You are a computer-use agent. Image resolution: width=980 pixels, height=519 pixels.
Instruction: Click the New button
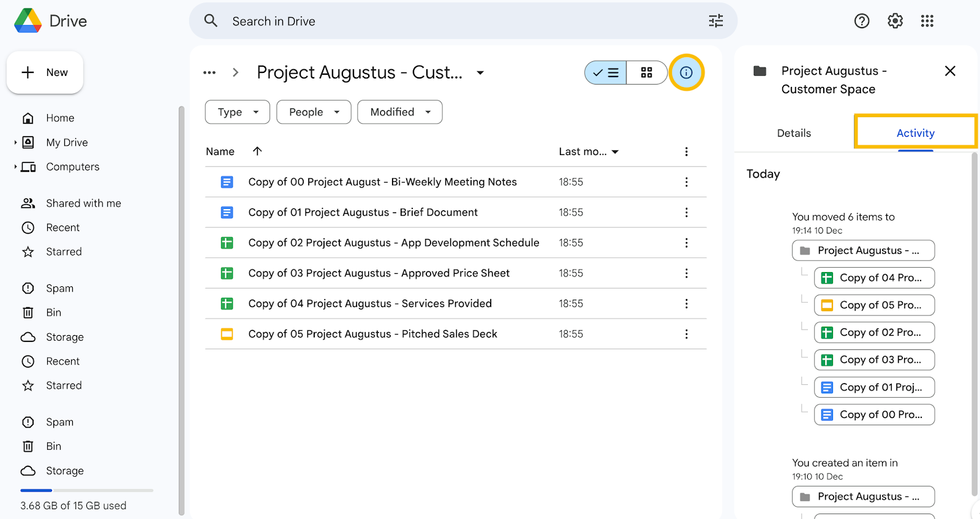click(45, 72)
